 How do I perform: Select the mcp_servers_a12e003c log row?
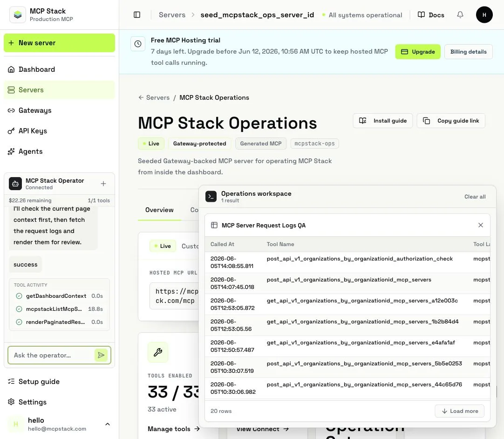pos(347,304)
